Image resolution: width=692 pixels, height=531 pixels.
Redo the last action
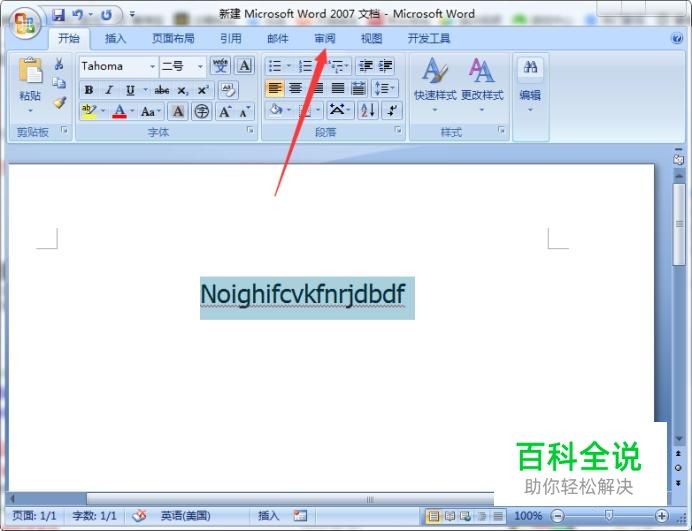pos(106,15)
